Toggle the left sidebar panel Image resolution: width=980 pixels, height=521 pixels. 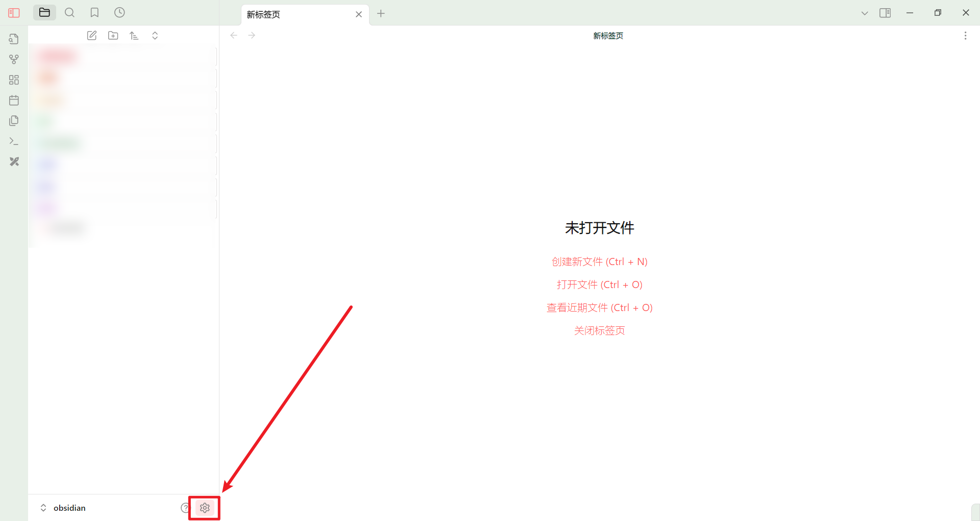tap(14, 13)
